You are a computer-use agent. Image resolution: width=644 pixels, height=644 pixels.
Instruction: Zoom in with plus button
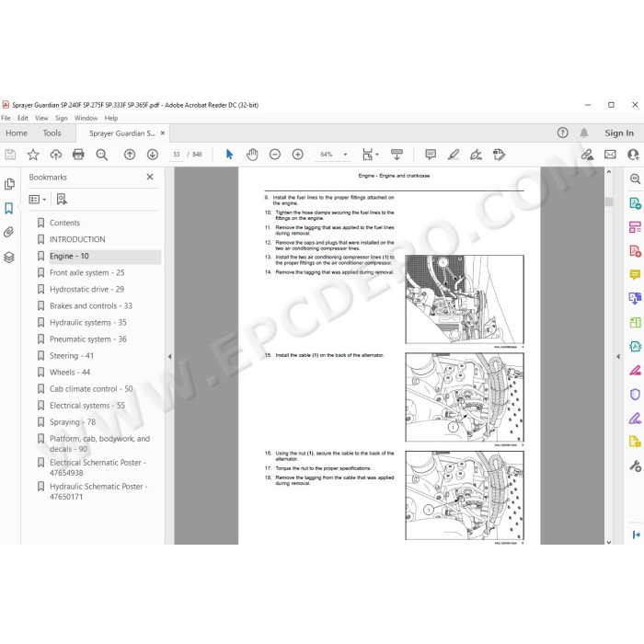tap(298, 155)
